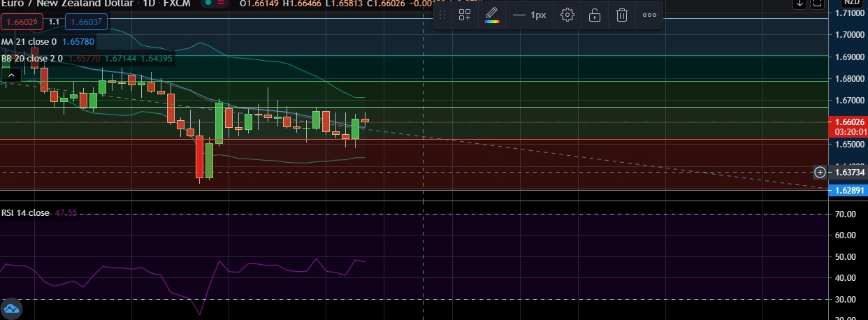
Task: Click the plus icon on price axis
Action: 820,172
